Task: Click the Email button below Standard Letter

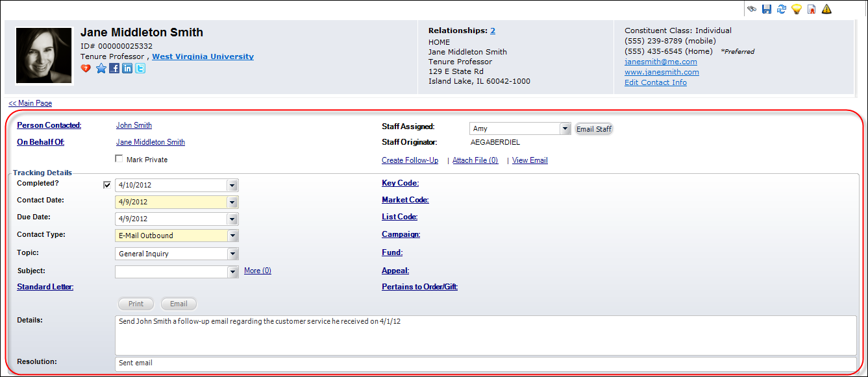Action: [x=179, y=304]
